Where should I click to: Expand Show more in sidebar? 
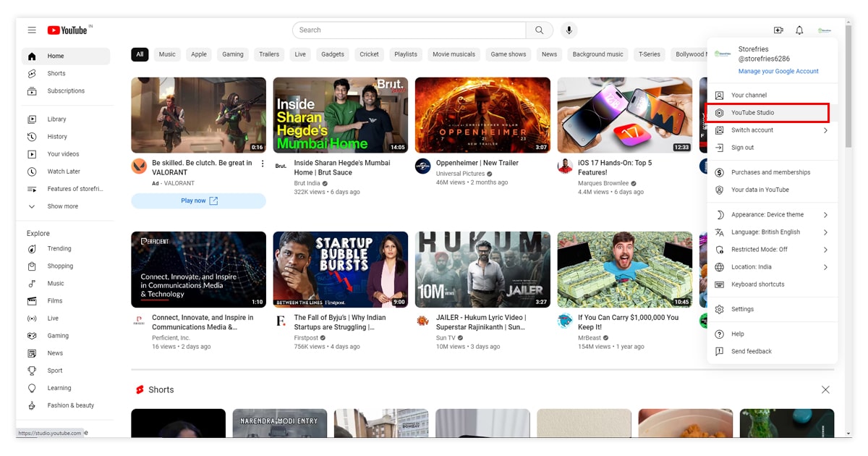[62, 206]
